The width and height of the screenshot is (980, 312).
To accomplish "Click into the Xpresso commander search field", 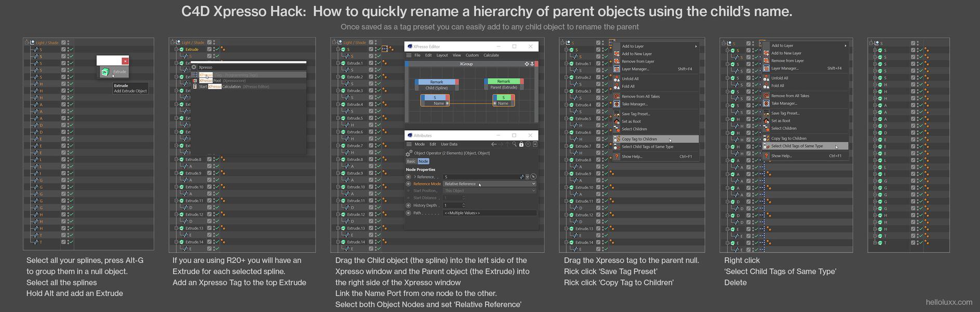I will [252, 67].
